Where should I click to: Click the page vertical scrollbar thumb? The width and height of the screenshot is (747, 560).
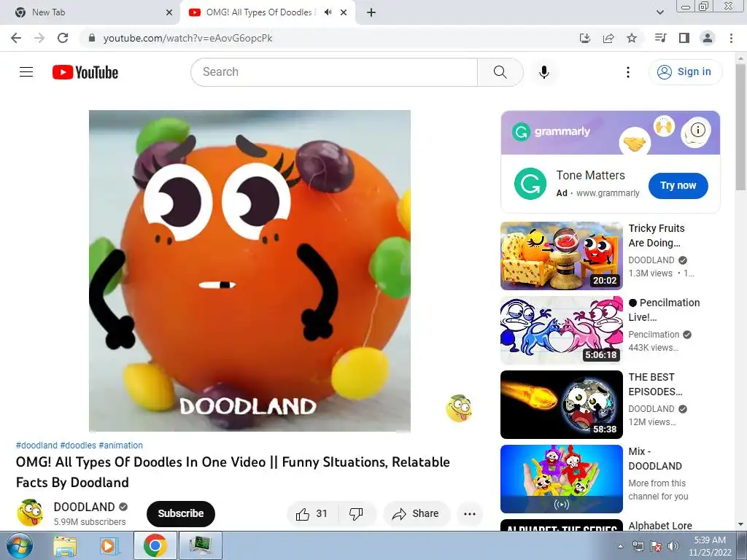pyautogui.click(x=740, y=127)
